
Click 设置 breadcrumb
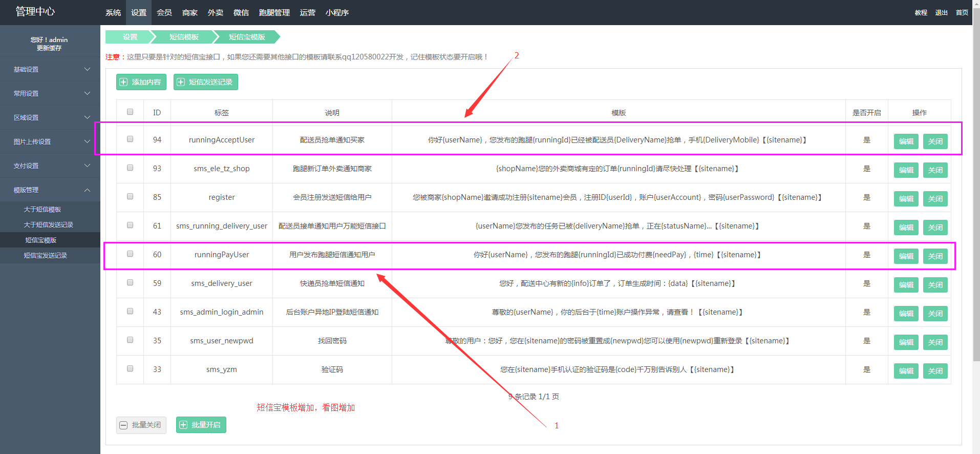tap(130, 37)
